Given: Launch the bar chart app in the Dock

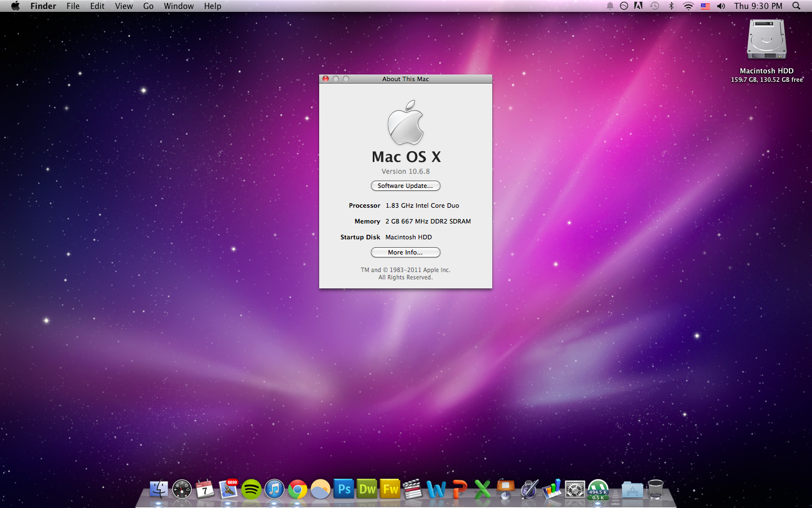Looking at the screenshot, I should (x=552, y=489).
